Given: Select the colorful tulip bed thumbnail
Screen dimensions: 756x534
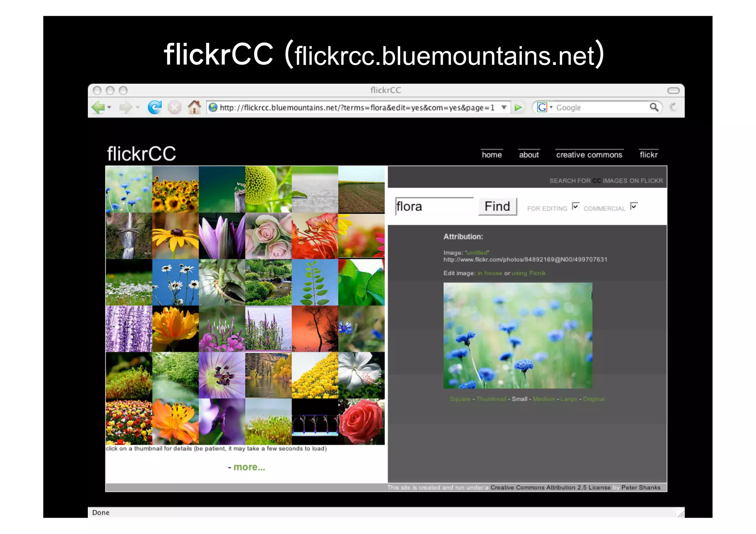Looking at the screenshot, I should tap(129, 422).
